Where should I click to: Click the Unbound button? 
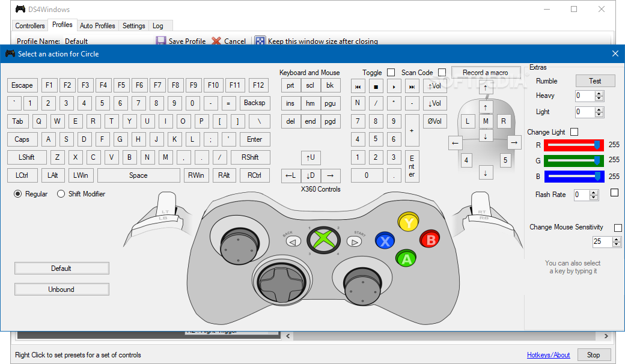coord(61,290)
